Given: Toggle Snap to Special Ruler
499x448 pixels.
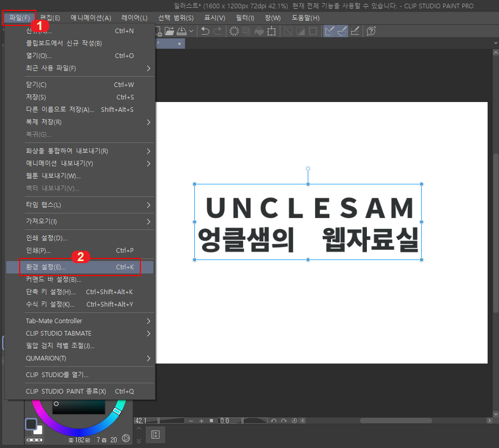Looking at the screenshot, I should coord(342,31).
